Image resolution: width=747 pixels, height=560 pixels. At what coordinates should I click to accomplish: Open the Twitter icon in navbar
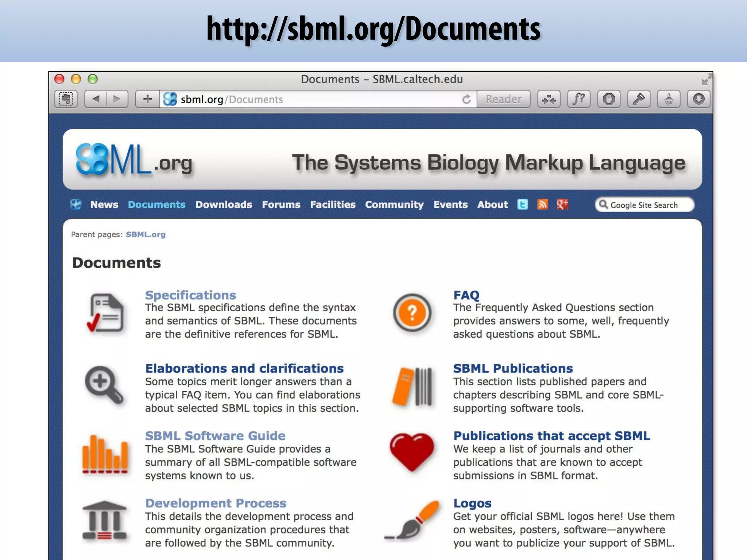tap(522, 205)
